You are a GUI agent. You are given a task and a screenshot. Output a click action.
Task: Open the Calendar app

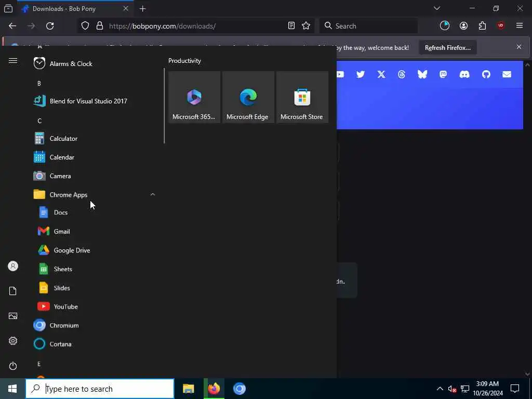coord(95,157)
